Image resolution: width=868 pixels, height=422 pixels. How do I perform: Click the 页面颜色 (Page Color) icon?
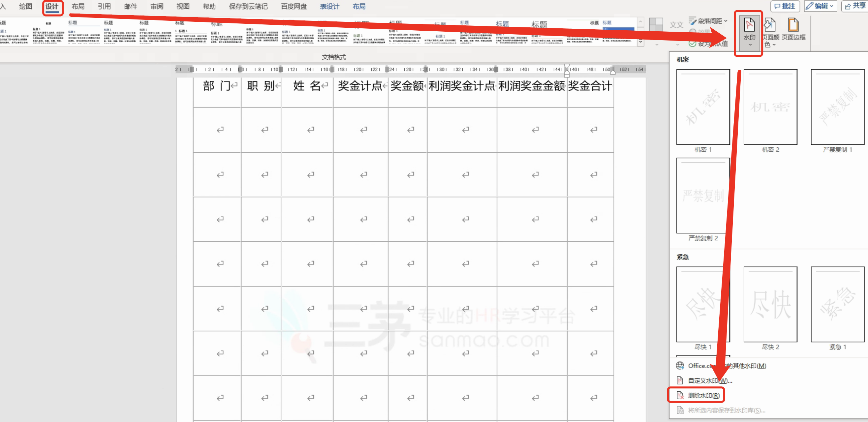point(770,24)
